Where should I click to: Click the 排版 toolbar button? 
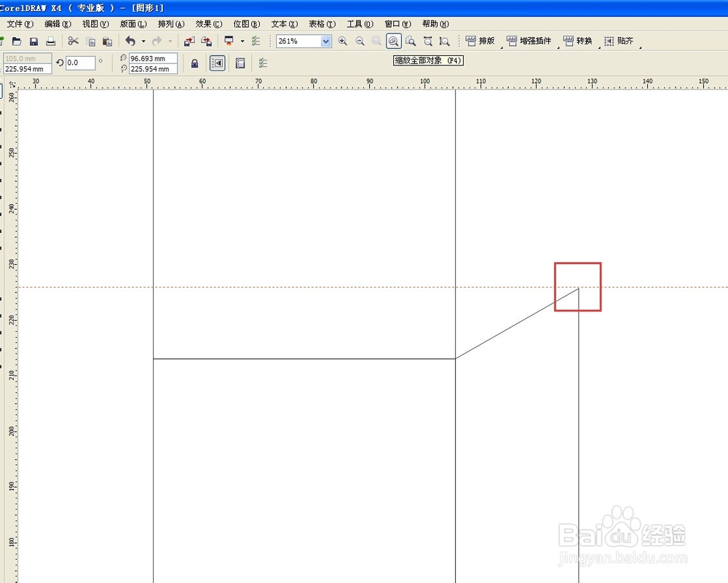click(480, 41)
